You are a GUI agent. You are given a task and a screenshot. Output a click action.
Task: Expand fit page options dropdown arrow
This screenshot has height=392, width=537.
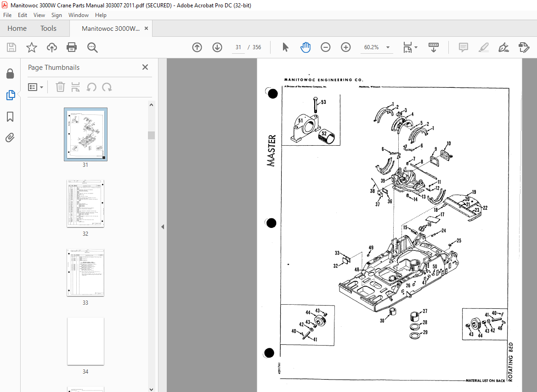pos(416,47)
